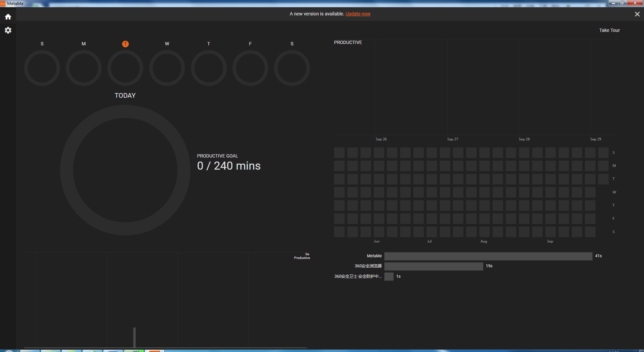Select Friday's progress ring
The image size is (644, 352).
(x=250, y=68)
